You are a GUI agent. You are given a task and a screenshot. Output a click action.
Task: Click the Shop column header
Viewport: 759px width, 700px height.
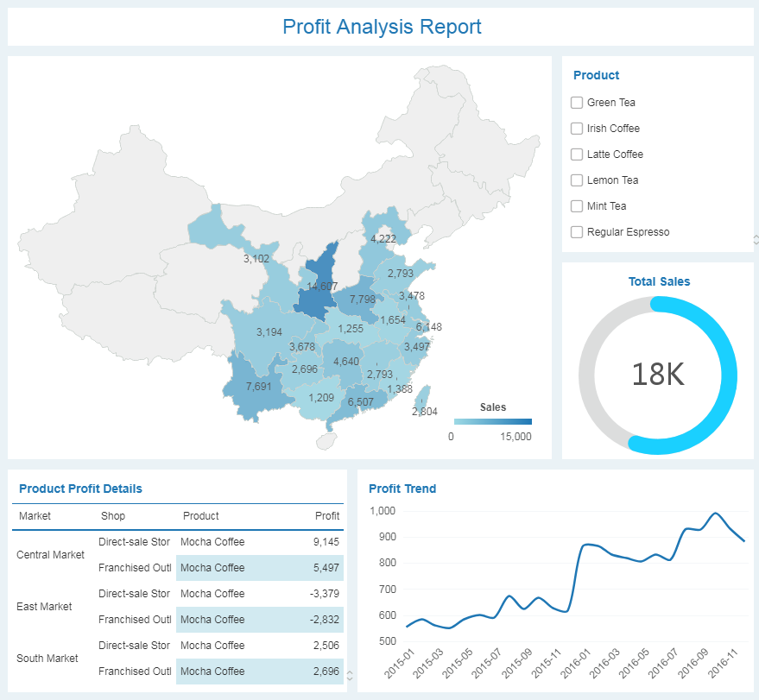[x=112, y=516]
